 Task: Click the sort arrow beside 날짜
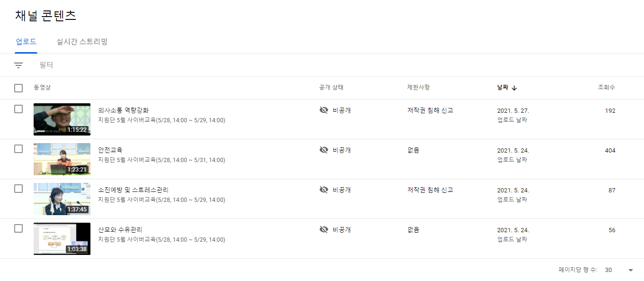514,88
